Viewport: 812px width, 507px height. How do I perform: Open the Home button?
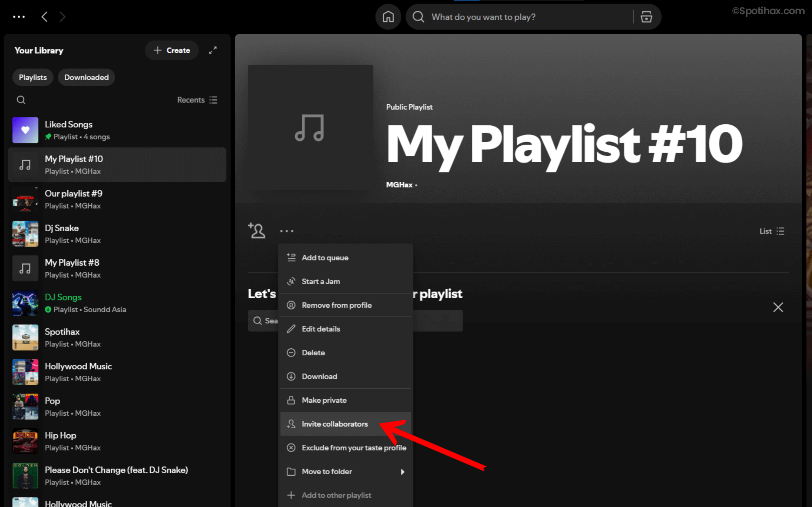coord(388,17)
